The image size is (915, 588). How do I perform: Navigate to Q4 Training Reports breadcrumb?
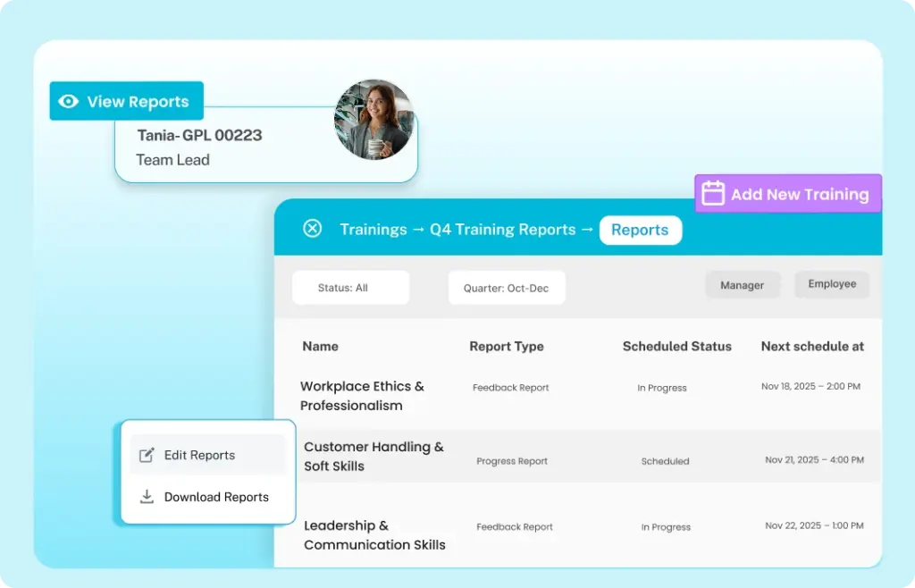click(502, 230)
